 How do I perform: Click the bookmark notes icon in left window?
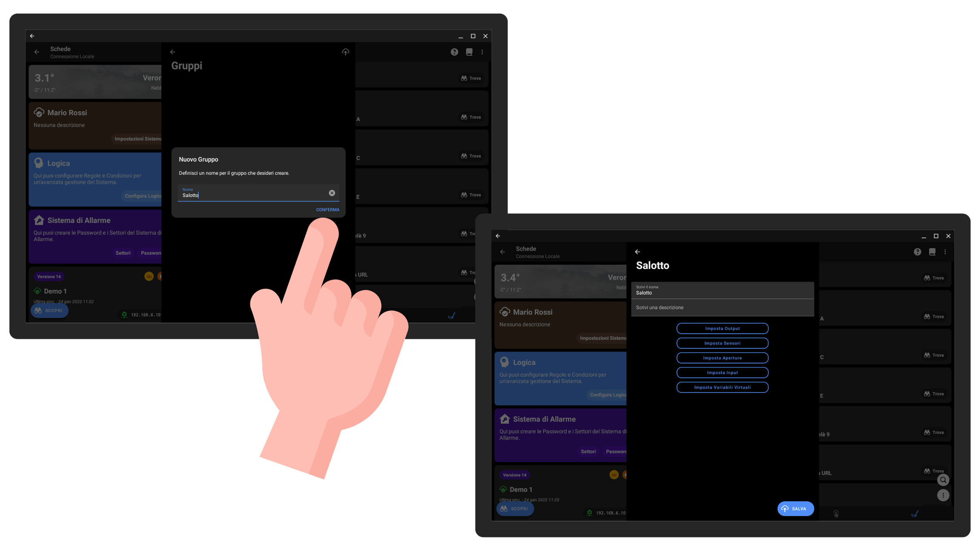pyautogui.click(x=469, y=52)
